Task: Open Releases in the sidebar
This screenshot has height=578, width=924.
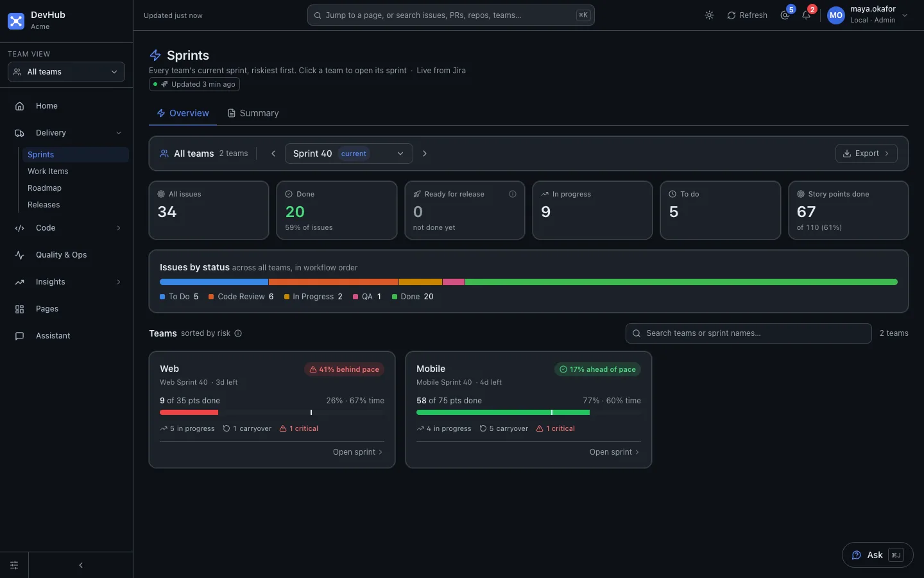Action: [74, 205]
